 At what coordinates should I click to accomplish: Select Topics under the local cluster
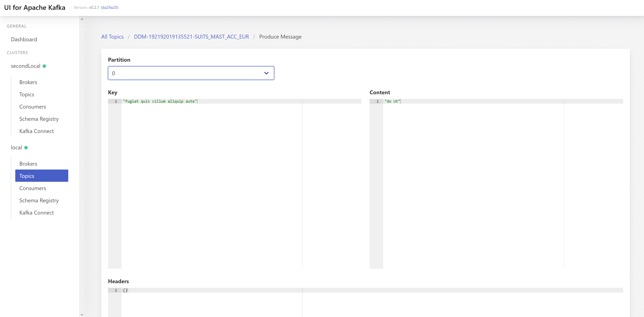(26, 176)
